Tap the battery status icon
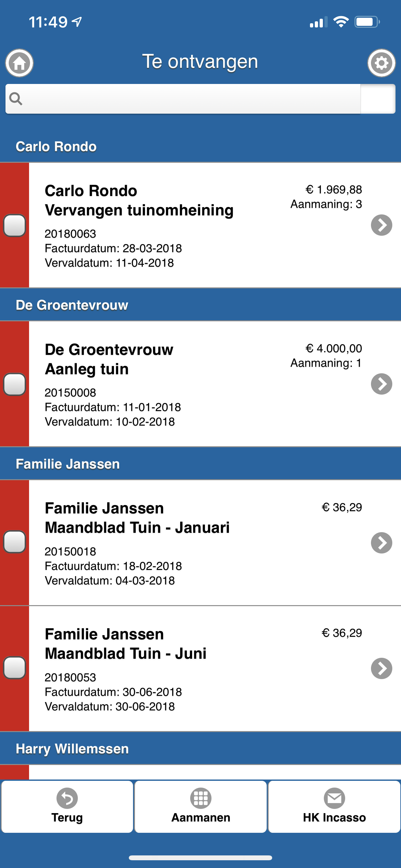The image size is (401, 868). pos(367,22)
